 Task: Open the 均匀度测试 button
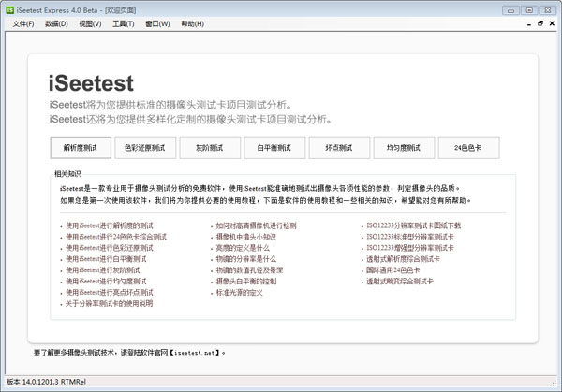pos(404,148)
